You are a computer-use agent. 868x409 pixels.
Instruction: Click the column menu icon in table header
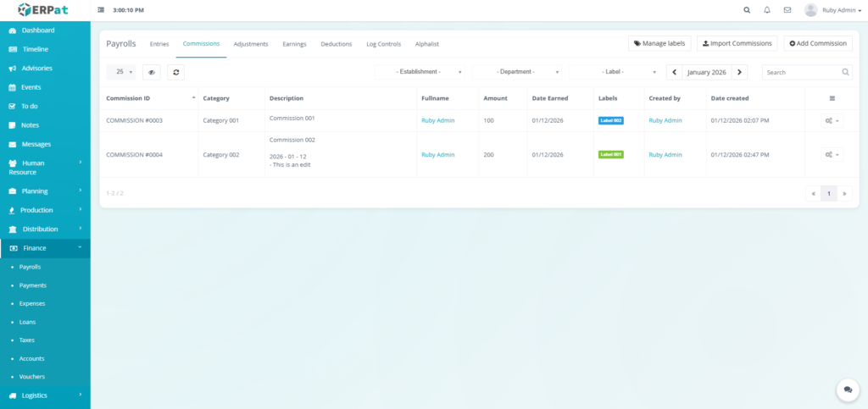coord(832,98)
